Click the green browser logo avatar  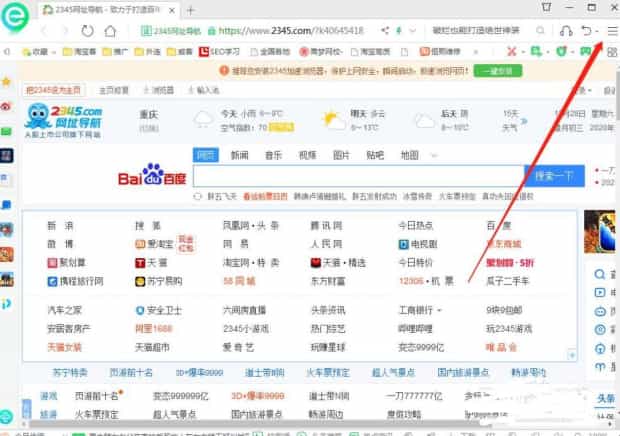pos(15,16)
